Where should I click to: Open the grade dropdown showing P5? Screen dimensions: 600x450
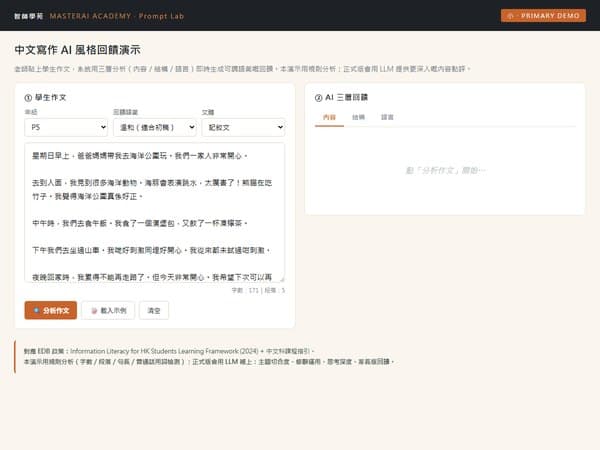[66, 127]
